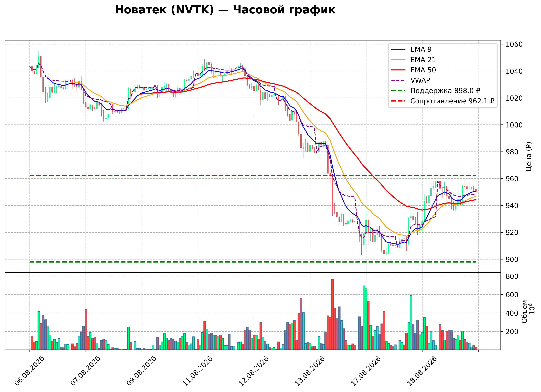Click the price axis value '980'
Screen dimensions: 541x392
point(512,152)
